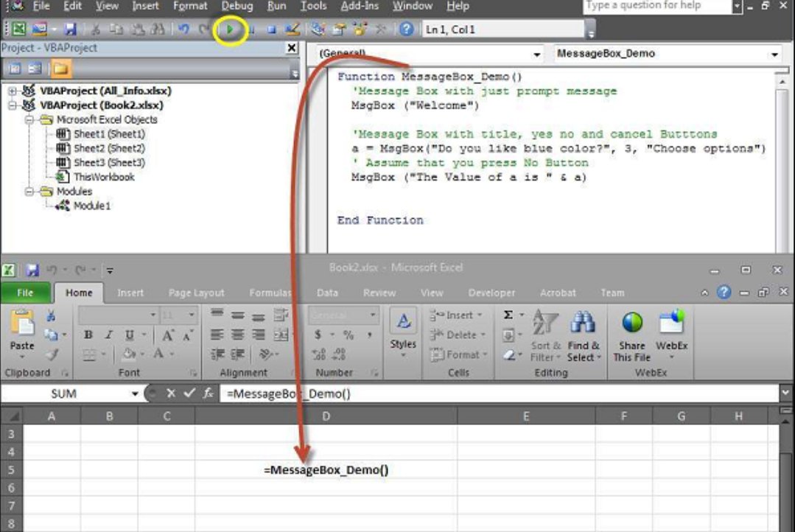Open the MessageBox_Demo procedure dropdown

pos(774,55)
